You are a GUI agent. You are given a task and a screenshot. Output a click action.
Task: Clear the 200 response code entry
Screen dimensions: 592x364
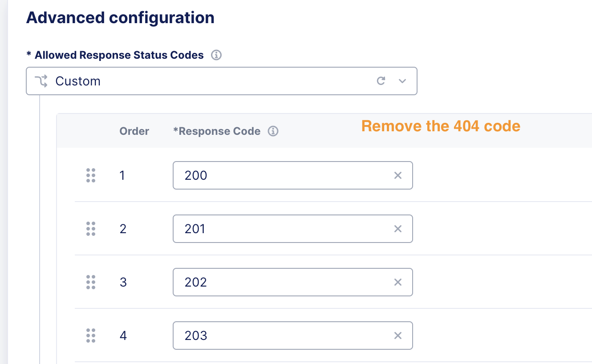click(397, 175)
